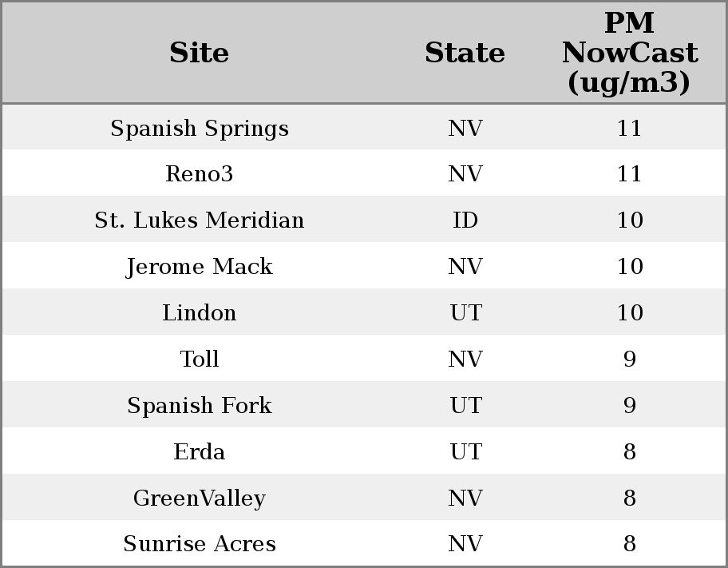
Task: Click the Erda site name
Action: click(200, 452)
